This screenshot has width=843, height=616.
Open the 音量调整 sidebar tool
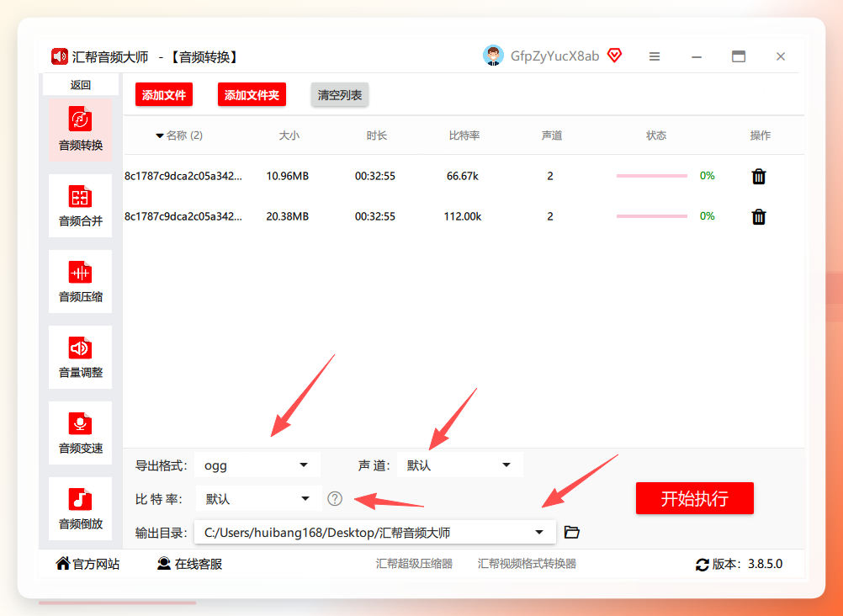(80, 357)
